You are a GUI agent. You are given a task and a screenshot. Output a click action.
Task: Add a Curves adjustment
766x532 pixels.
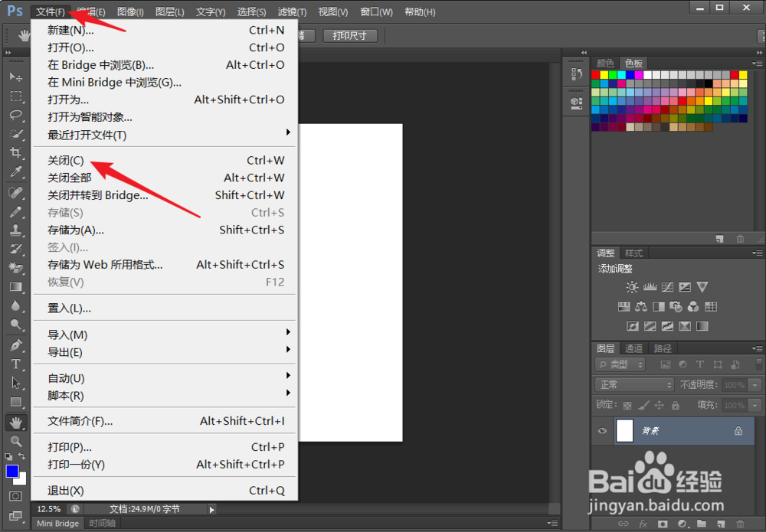667,287
